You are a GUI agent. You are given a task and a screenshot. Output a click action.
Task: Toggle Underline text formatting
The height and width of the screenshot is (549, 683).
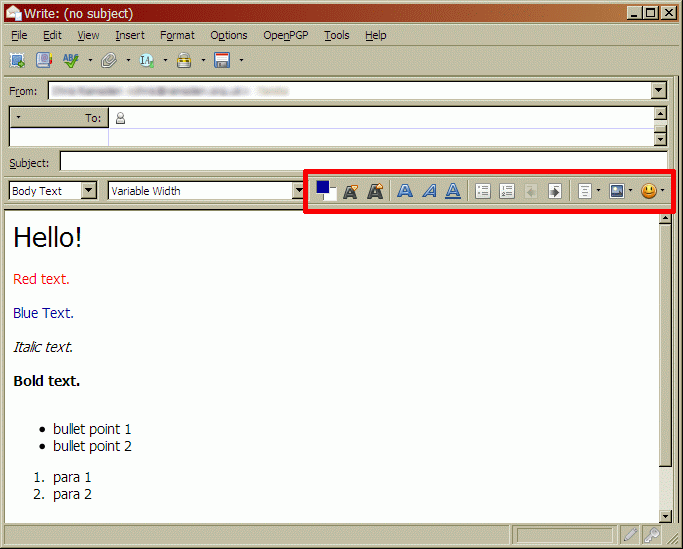453,191
